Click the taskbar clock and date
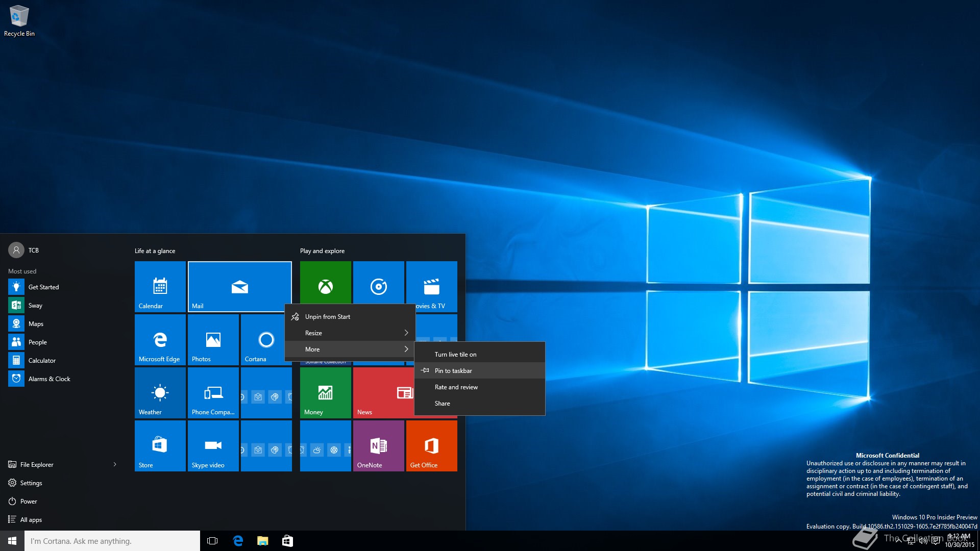Image resolution: width=980 pixels, height=551 pixels. (x=960, y=541)
